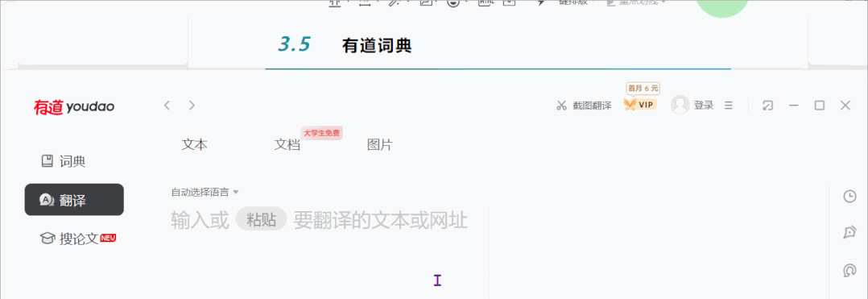868x299 pixels.
Task: Click the 粘贴 paste button
Action: (261, 220)
